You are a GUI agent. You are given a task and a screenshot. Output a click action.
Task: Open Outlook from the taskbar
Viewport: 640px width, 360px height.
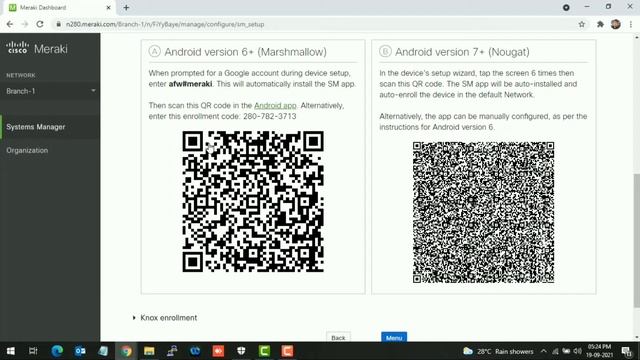pyautogui.click(x=80, y=351)
